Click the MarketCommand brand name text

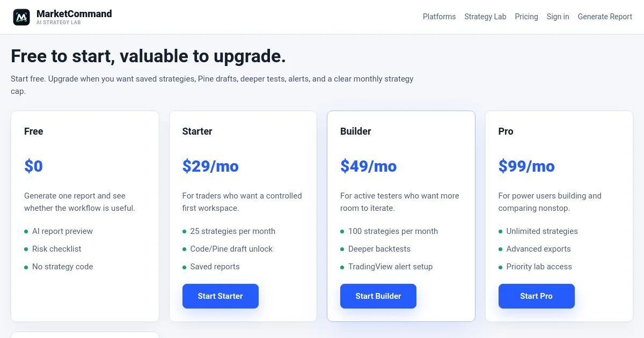74,14
